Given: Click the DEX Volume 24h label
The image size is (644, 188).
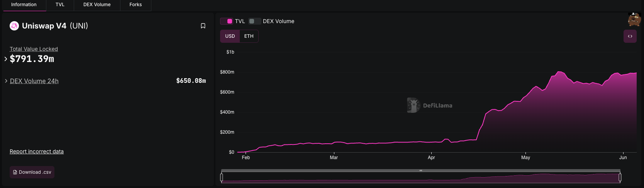Looking at the screenshot, I should [x=34, y=81].
